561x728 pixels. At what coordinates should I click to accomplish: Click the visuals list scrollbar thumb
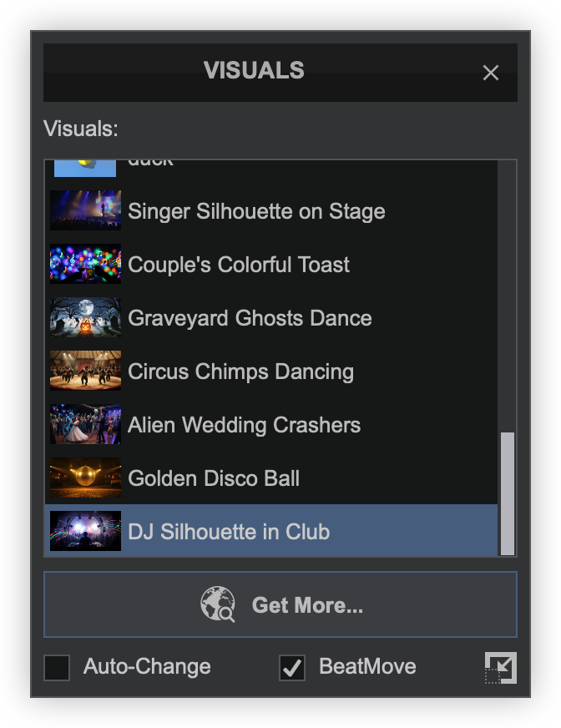pos(507,493)
